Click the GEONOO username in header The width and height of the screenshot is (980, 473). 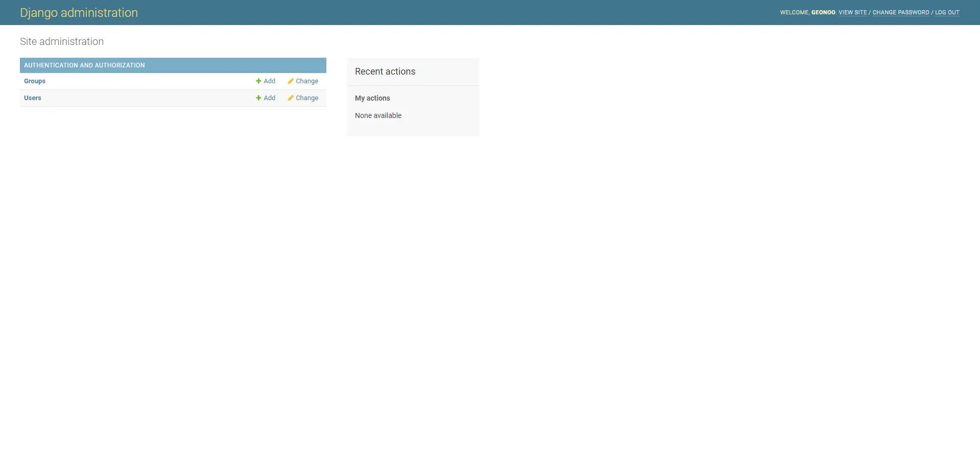coord(823,12)
